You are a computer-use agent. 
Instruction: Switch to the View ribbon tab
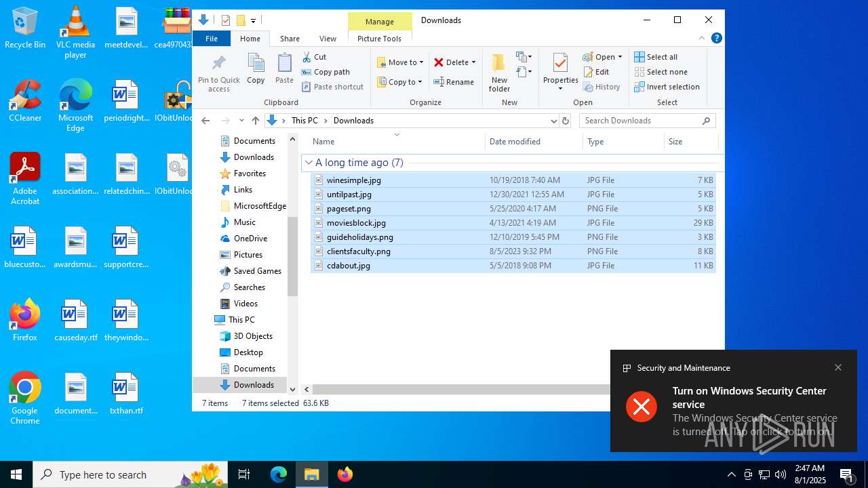point(328,39)
